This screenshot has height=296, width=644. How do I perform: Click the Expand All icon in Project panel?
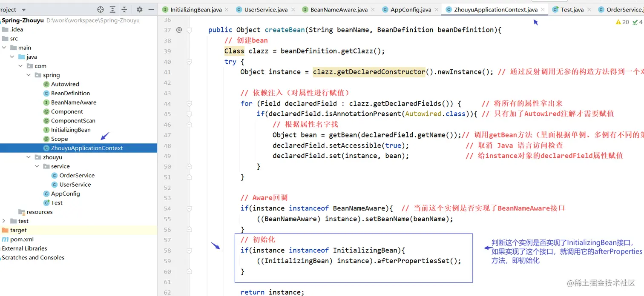[112, 9]
